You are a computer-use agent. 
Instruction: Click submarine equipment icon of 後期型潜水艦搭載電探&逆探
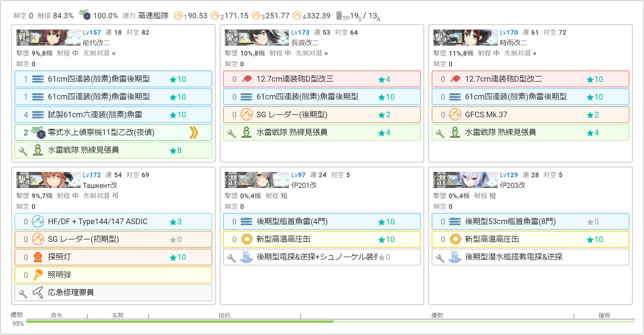[x=455, y=257]
